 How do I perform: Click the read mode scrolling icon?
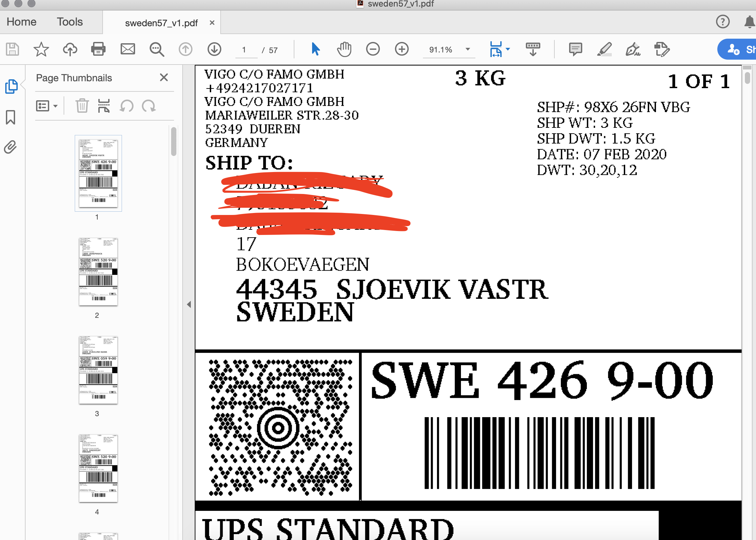click(533, 49)
